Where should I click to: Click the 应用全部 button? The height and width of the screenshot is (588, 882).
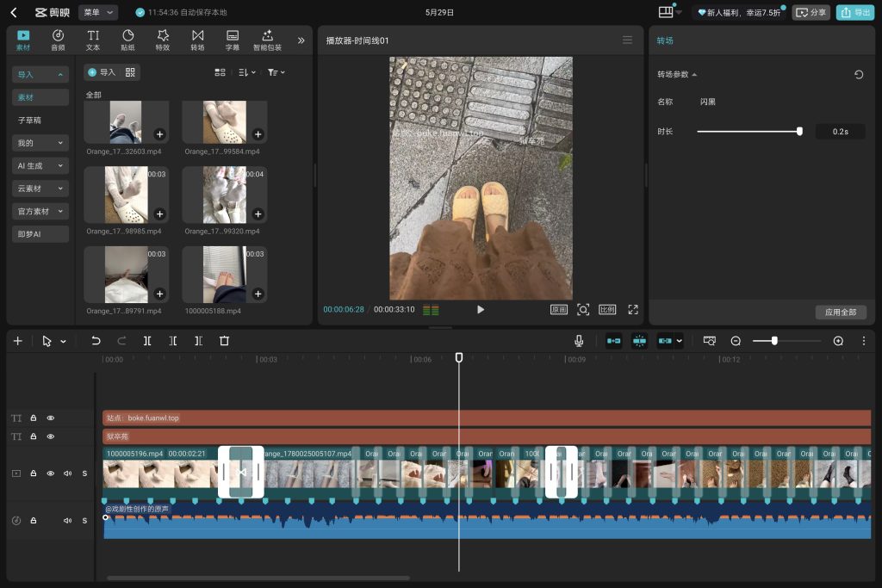point(841,312)
